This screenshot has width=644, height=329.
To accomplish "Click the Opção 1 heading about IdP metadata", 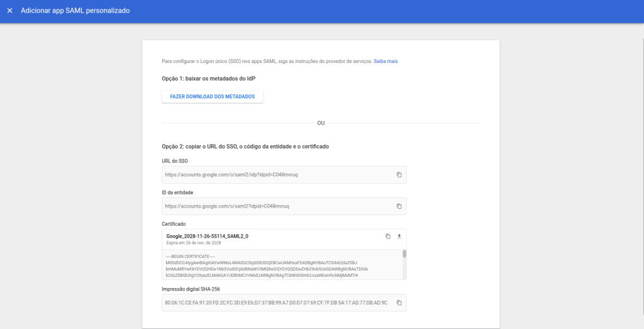I will tap(208, 79).
